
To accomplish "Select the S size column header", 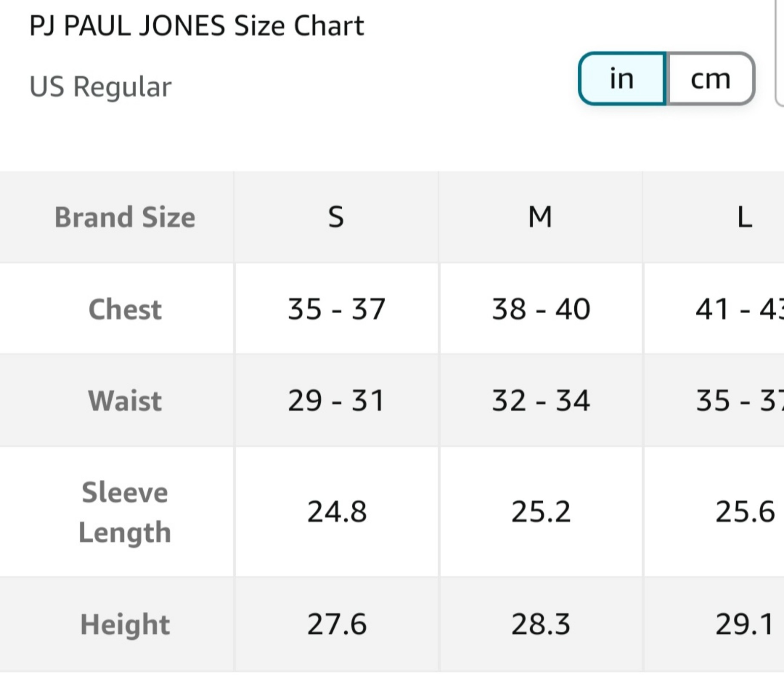I will point(336,217).
